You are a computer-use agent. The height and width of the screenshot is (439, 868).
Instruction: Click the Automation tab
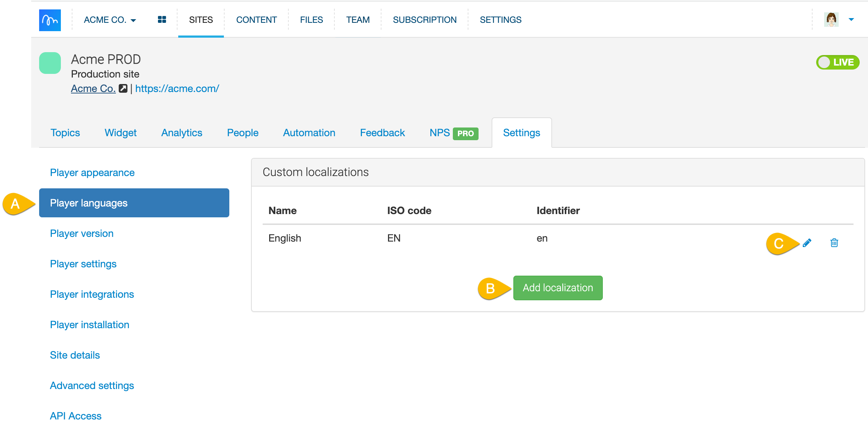[309, 133]
